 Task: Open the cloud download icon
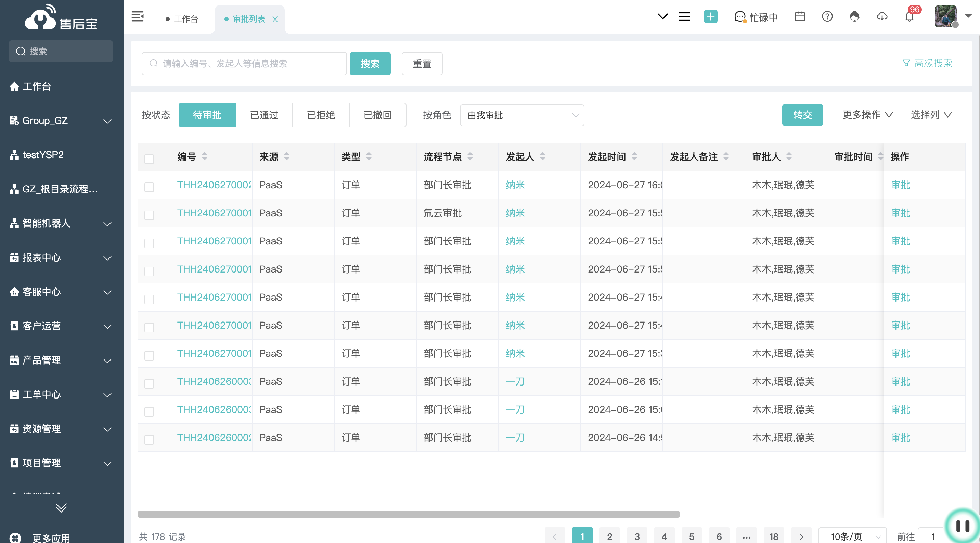pyautogui.click(x=882, y=17)
